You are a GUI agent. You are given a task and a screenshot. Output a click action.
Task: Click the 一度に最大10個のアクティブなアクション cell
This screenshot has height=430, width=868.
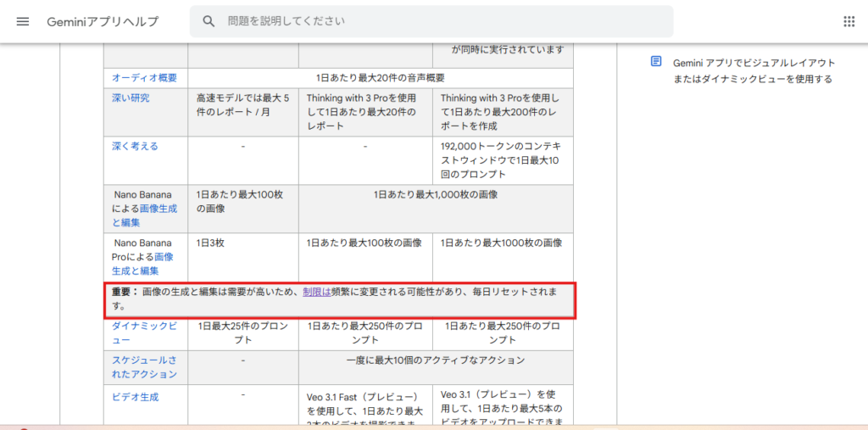pos(435,360)
